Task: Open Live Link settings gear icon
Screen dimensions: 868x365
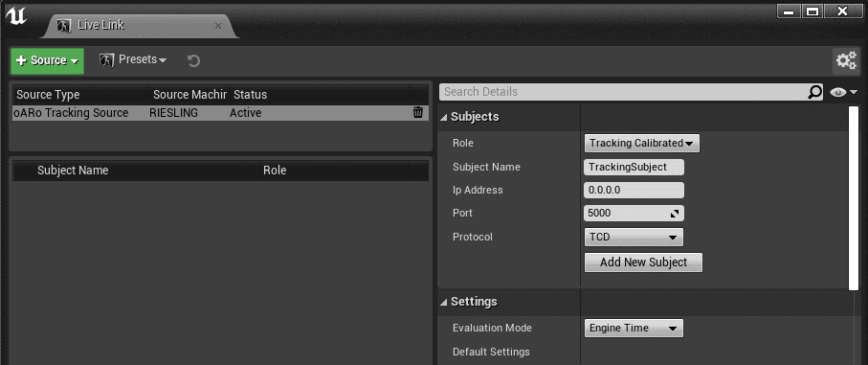Action: click(x=846, y=60)
